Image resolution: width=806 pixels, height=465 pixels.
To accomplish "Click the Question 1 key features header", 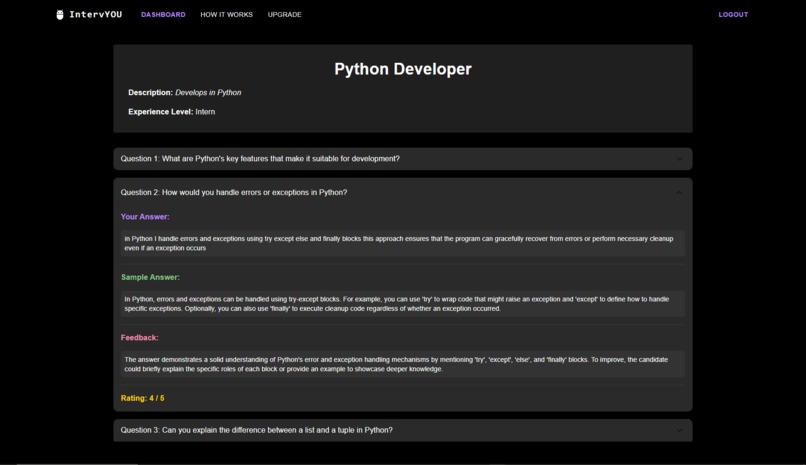I will coord(402,159).
